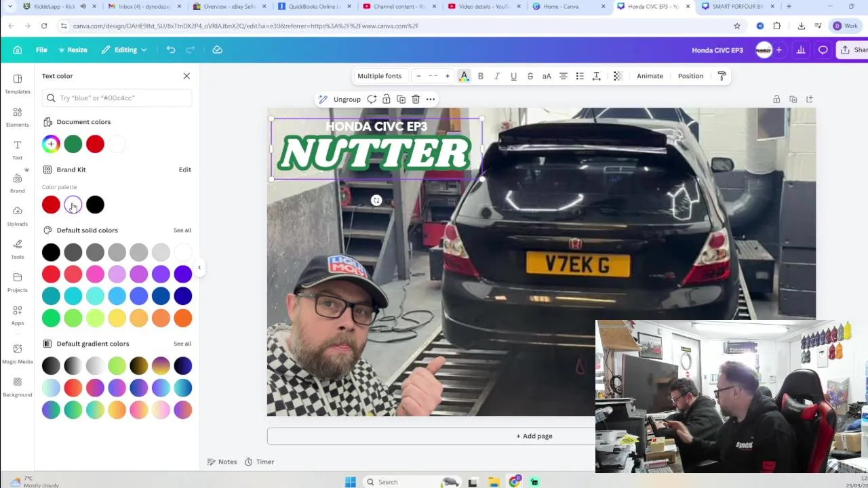Lock the selected element
The image size is (868, 488).
point(387,99)
